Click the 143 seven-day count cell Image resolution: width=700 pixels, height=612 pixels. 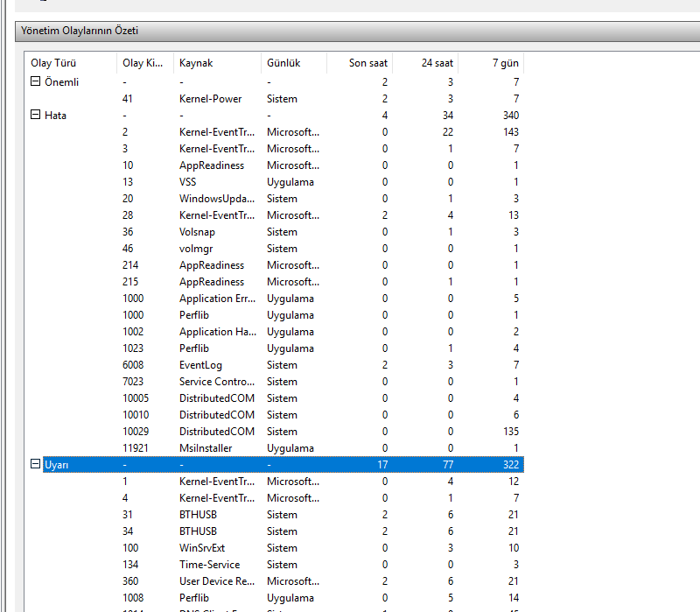(x=511, y=132)
